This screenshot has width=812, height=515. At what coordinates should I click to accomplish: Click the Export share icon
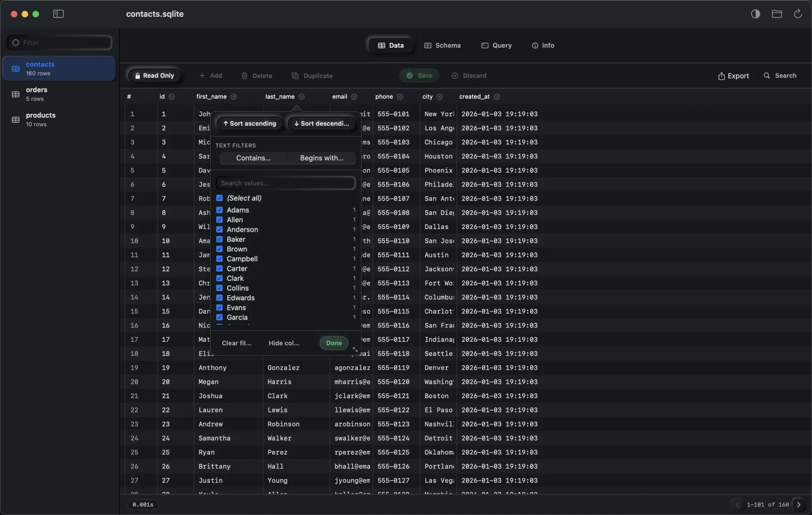tap(721, 76)
